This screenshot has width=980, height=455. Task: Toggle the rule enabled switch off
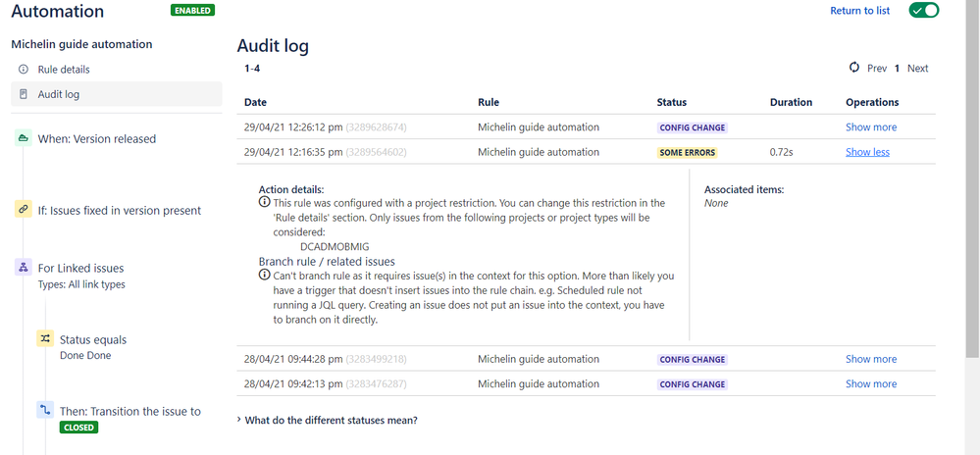click(x=924, y=10)
